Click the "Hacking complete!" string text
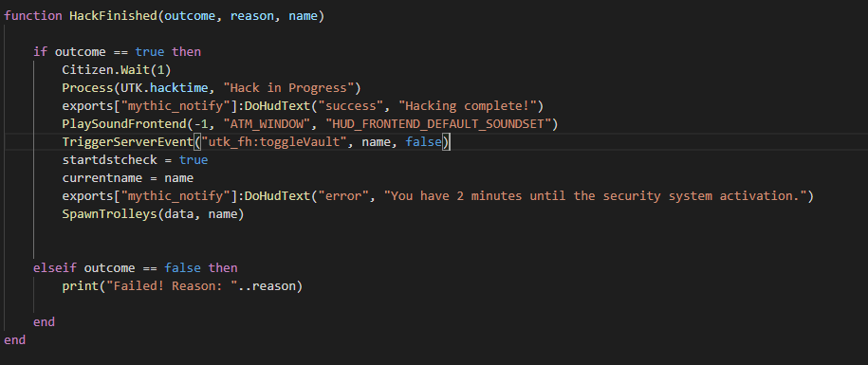 (x=468, y=105)
